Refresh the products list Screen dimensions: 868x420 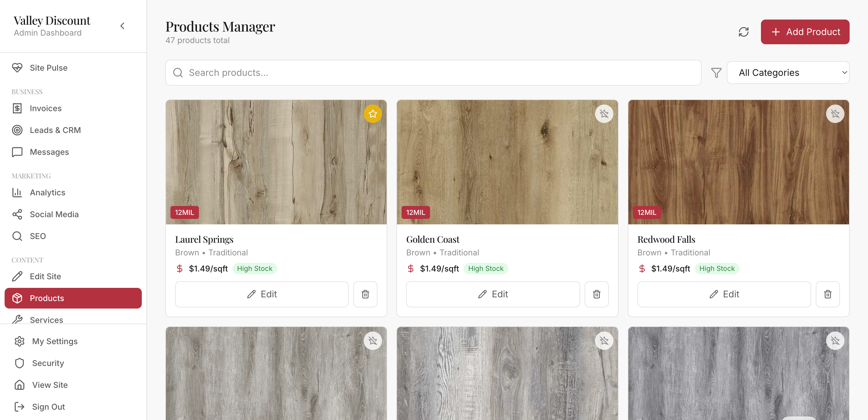(x=744, y=32)
